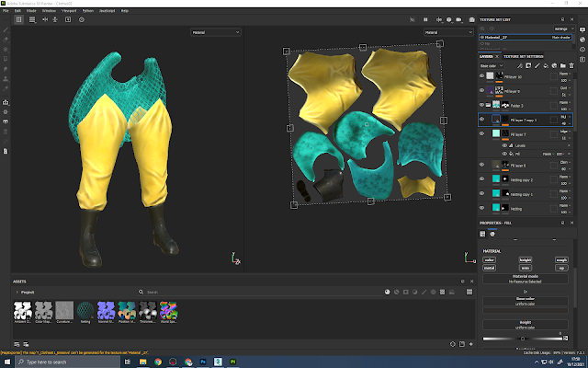
Task: Add a new fill layer with bucket icon
Action: point(546,65)
